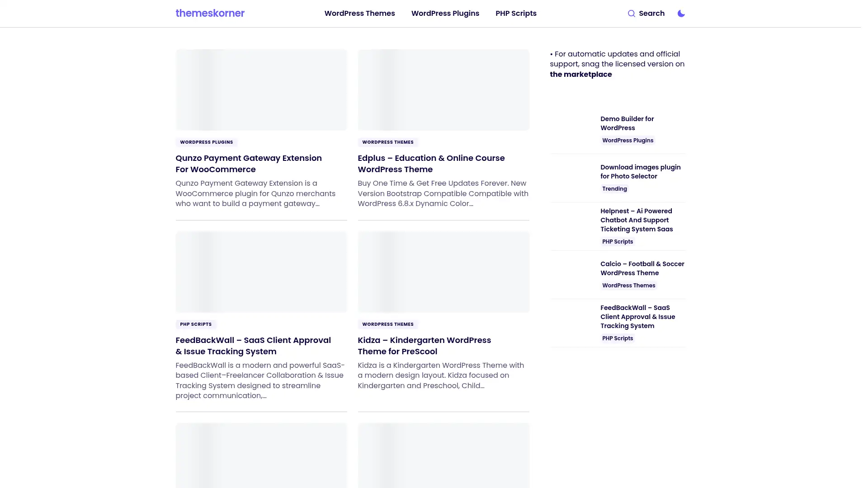Screen dimensions: 868x488
Task: Click the PHP SCRIPTS badge under FeedBackWall
Action: pyautogui.click(x=195, y=324)
